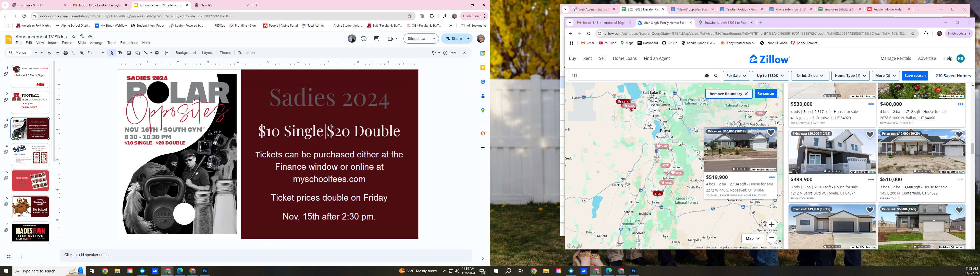Toggle Rec recording button in Slides

click(x=449, y=53)
